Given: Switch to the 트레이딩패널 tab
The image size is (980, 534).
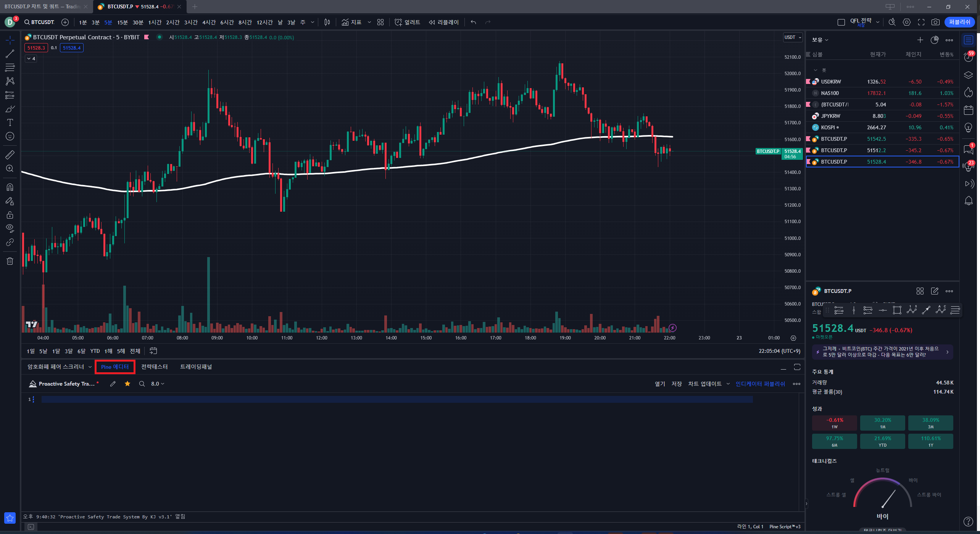Looking at the screenshot, I should click(196, 367).
